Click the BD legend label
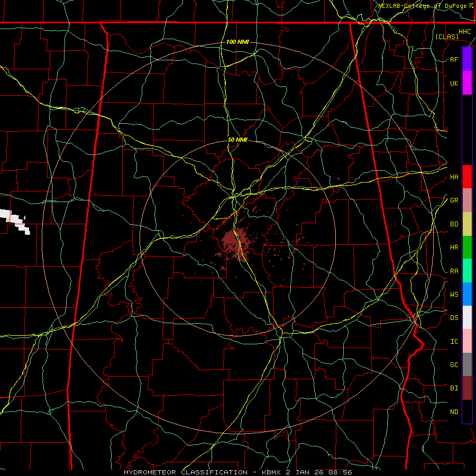 pos(454,224)
